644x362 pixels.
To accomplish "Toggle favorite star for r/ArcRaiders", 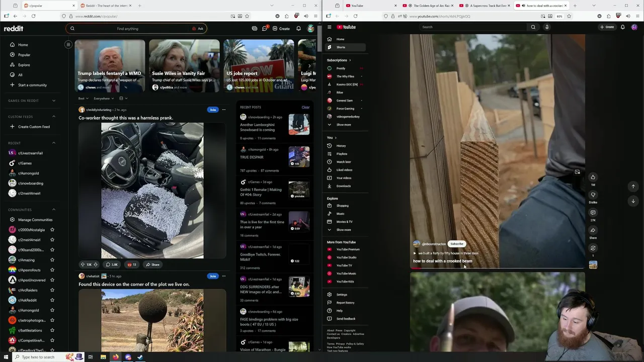I will (52, 290).
